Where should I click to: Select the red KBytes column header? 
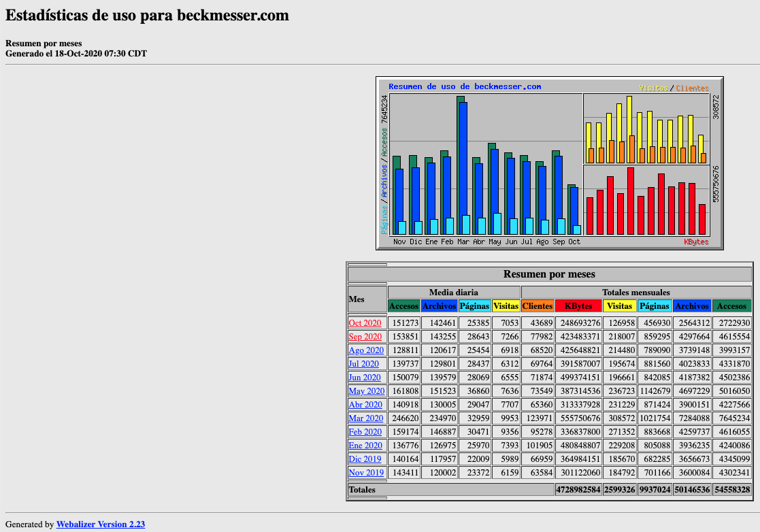(x=577, y=306)
